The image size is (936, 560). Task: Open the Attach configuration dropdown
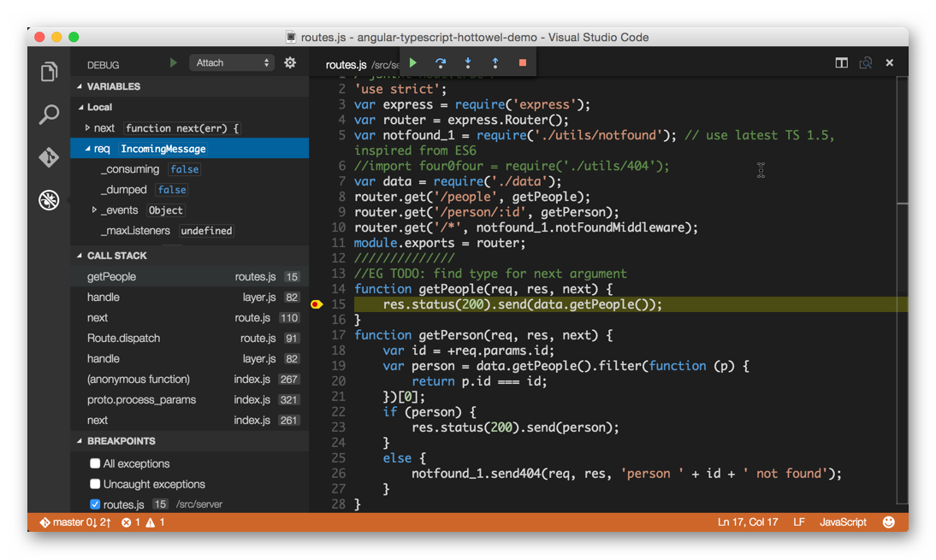[232, 62]
